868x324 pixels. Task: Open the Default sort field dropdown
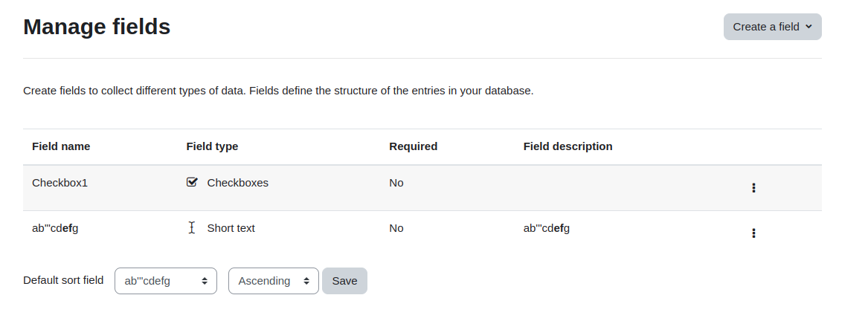tap(166, 281)
